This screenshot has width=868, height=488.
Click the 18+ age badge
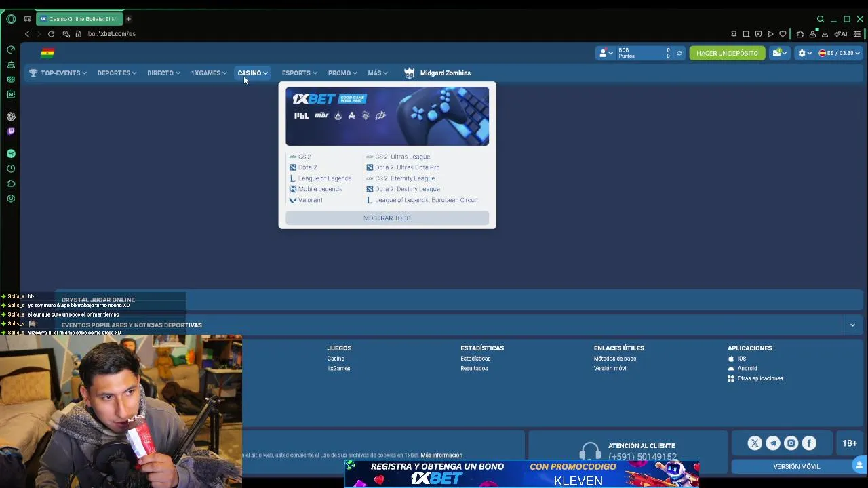click(x=850, y=443)
